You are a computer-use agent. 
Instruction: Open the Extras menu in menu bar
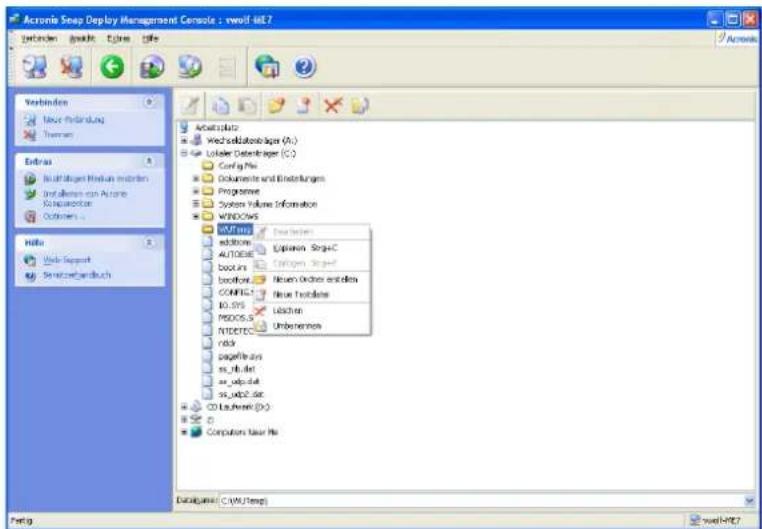(118, 38)
